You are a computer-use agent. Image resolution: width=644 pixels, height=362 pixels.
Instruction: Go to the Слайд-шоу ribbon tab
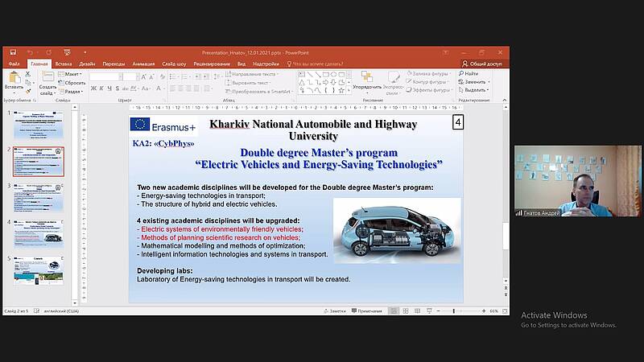[x=174, y=64]
